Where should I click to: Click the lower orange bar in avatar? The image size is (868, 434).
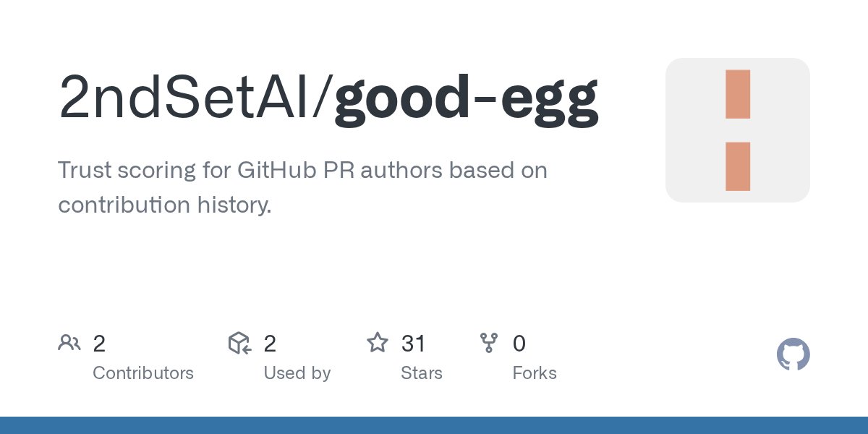click(737, 166)
